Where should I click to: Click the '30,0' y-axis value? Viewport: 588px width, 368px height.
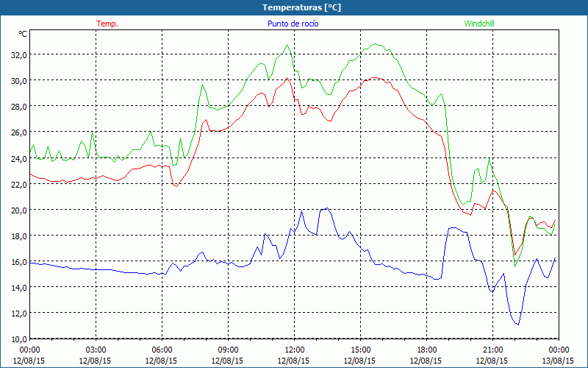tap(20, 81)
